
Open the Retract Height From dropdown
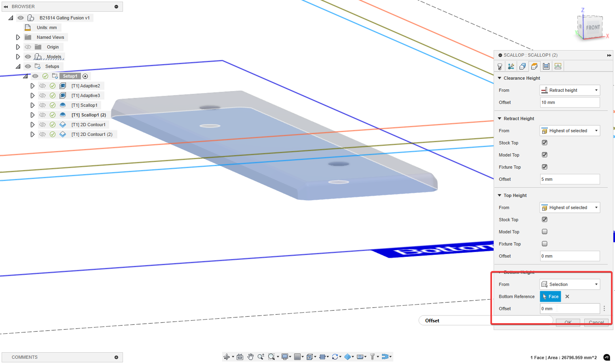pos(569,130)
